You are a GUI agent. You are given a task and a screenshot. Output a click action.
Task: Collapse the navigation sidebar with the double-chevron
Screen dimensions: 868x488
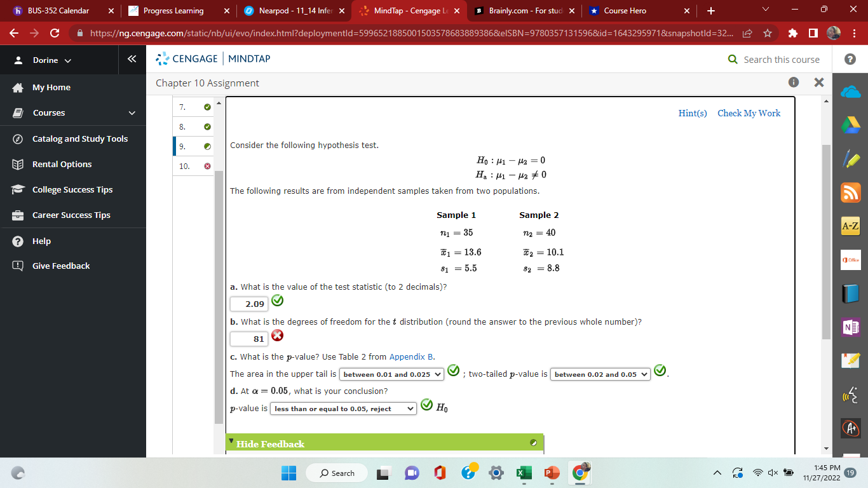coord(132,58)
